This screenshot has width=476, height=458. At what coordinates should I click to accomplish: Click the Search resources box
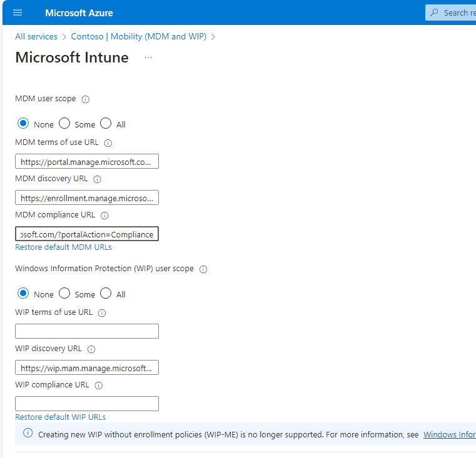pos(450,12)
